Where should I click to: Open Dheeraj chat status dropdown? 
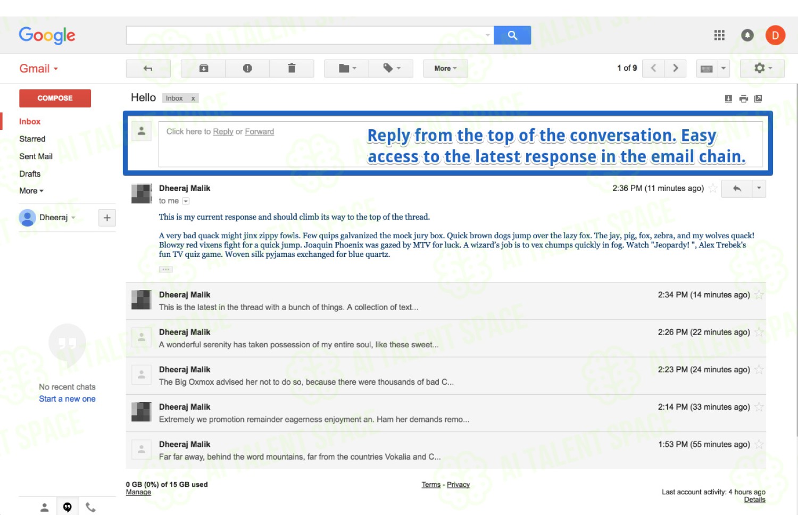pyautogui.click(x=73, y=218)
